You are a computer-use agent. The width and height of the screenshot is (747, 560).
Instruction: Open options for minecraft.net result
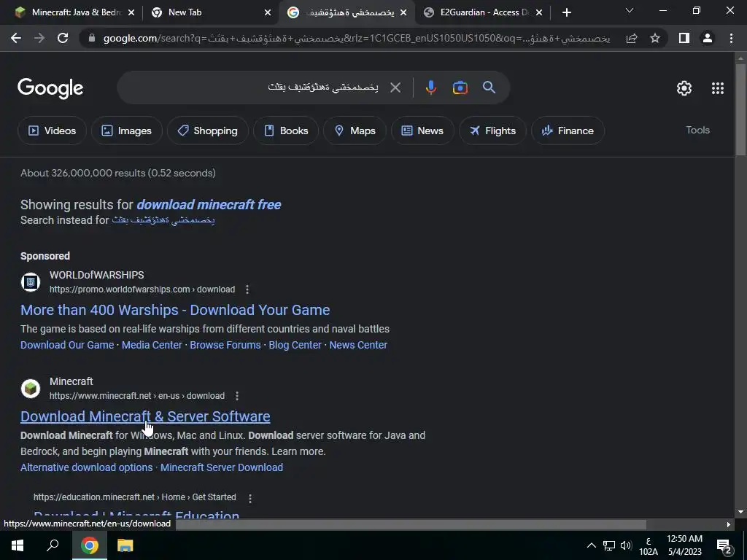237,396
